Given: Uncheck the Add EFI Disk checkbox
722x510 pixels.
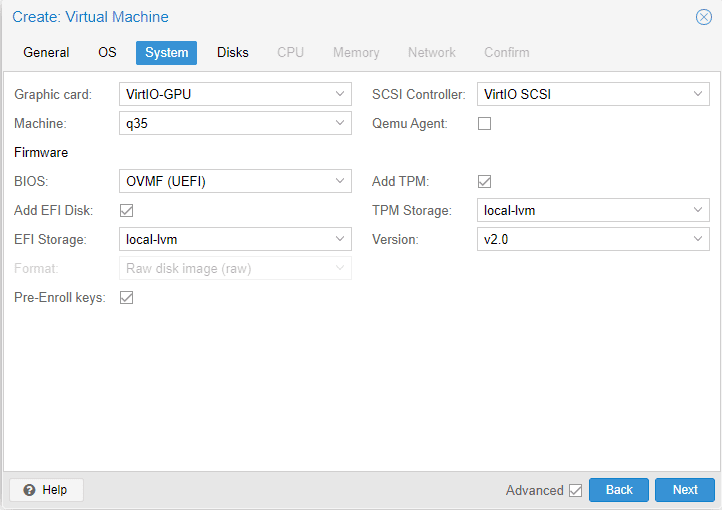Looking at the screenshot, I should click(126, 210).
